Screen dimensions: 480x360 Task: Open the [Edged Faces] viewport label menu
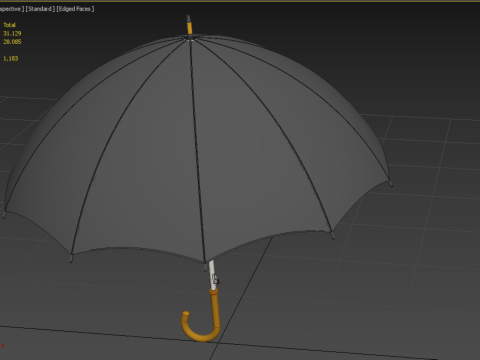75,9
